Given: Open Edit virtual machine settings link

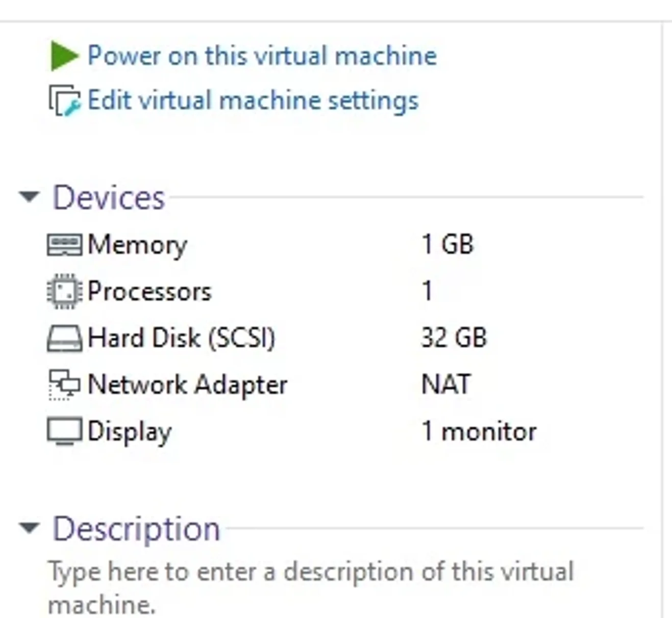Looking at the screenshot, I should 253,100.
